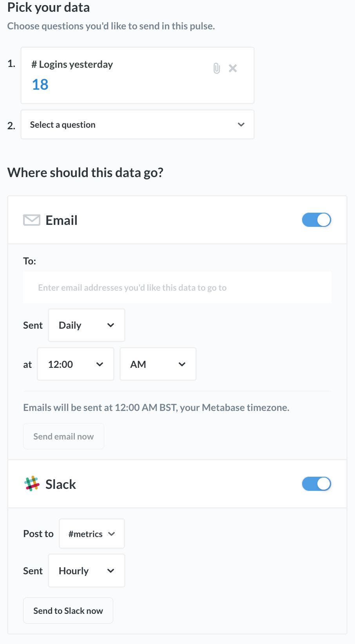Change the Slack frequency from Hourly
355x644 pixels.
[x=86, y=571]
